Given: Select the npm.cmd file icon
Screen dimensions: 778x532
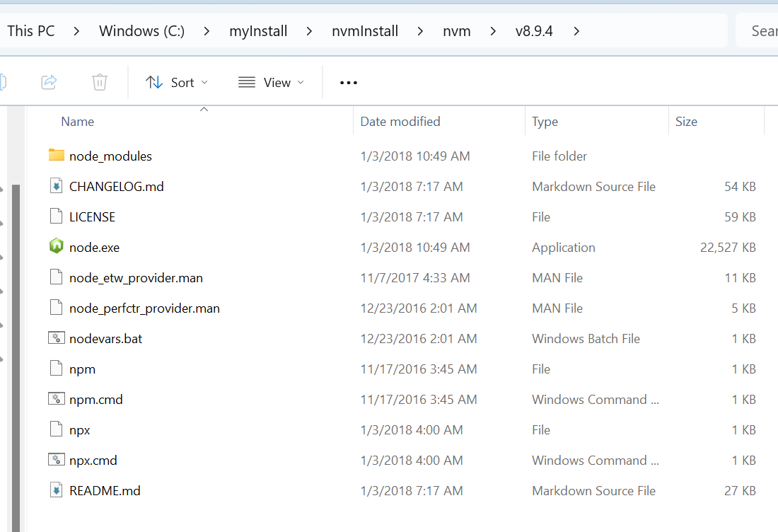Looking at the screenshot, I should coord(57,398).
